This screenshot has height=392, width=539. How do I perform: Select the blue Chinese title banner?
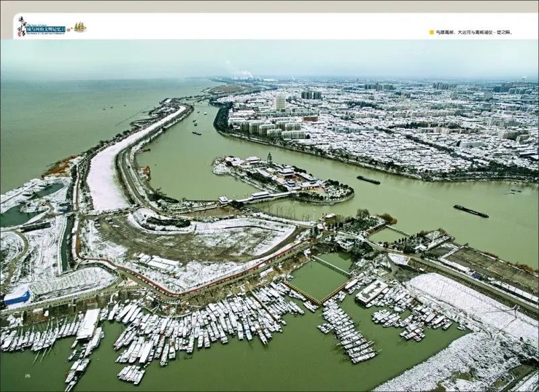point(45,29)
